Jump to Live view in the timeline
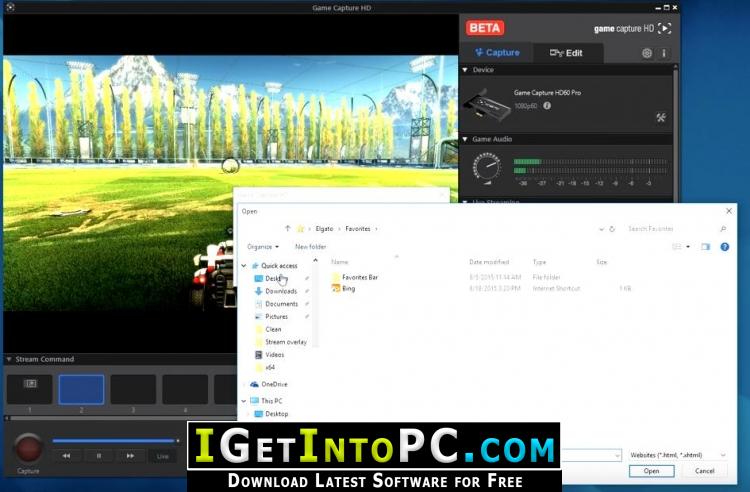This screenshot has height=492, width=750. [x=163, y=456]
